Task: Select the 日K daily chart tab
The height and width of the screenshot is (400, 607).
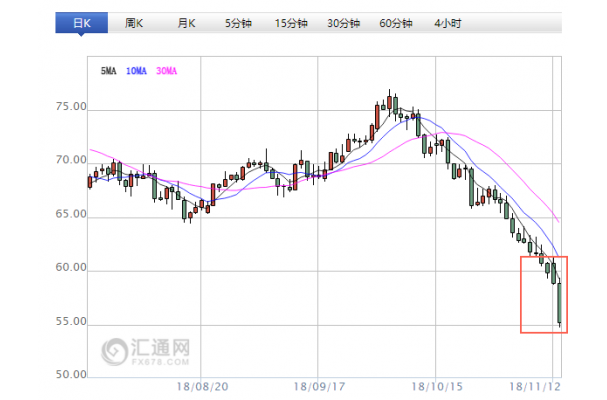Action: pyautogui.click(x=78, y=22)
